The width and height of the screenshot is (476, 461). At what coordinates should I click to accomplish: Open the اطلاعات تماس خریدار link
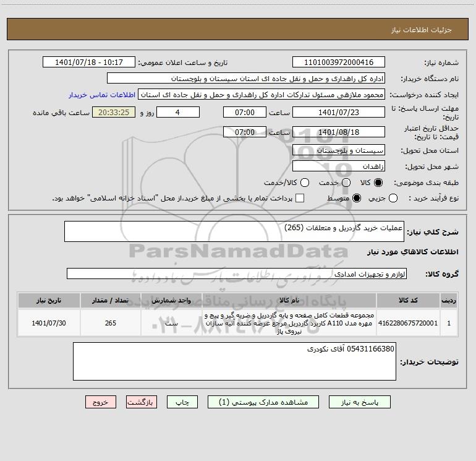(102, 95)
